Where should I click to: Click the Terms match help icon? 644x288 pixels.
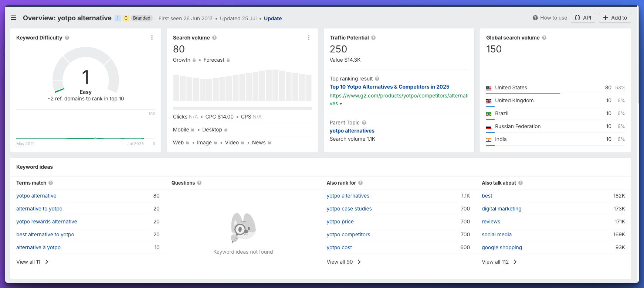point(51,183)
